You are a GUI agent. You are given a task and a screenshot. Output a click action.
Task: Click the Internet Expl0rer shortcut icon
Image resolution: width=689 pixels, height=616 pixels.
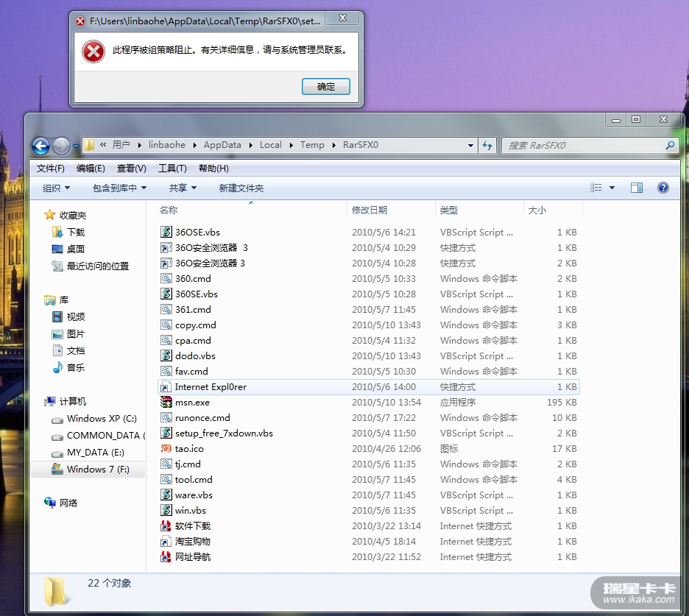(x=166, y=386)
